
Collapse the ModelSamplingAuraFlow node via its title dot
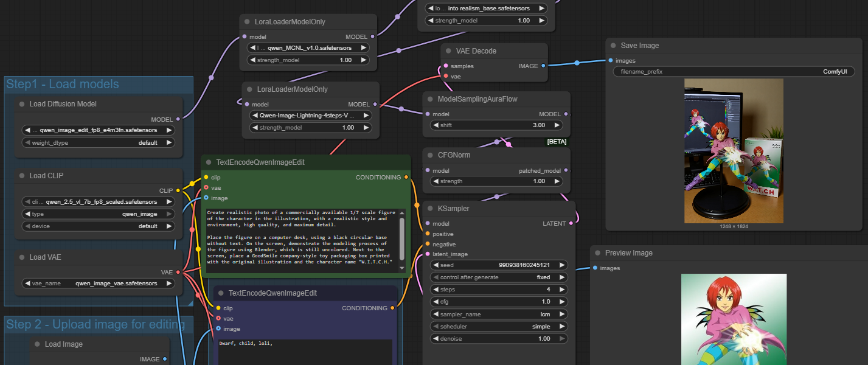430,99
